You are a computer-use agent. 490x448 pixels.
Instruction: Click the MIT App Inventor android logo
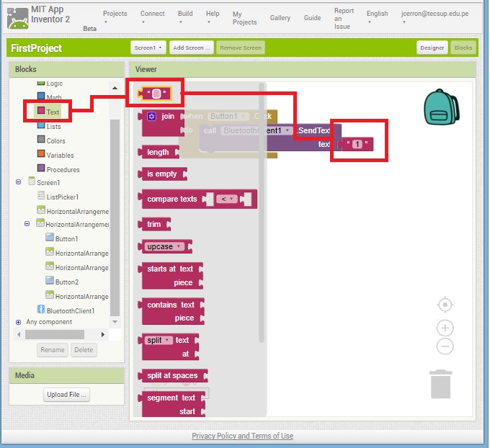pos(18,19)
